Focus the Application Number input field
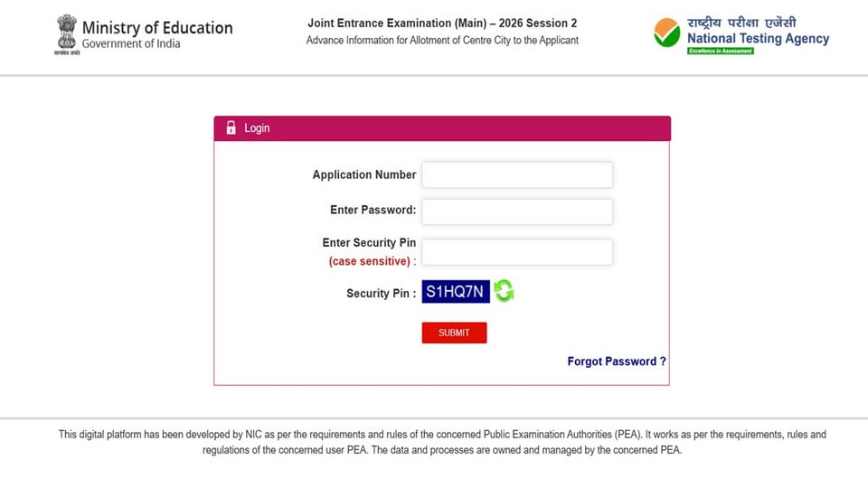 click(517, 174)
